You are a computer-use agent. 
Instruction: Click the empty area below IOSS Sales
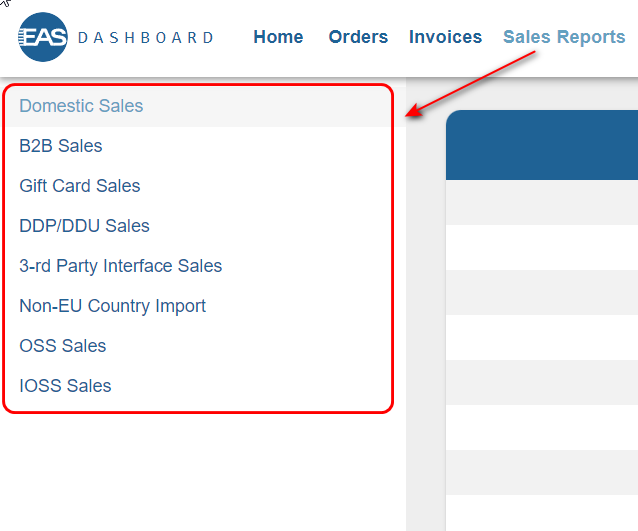[x=200, y=470]
